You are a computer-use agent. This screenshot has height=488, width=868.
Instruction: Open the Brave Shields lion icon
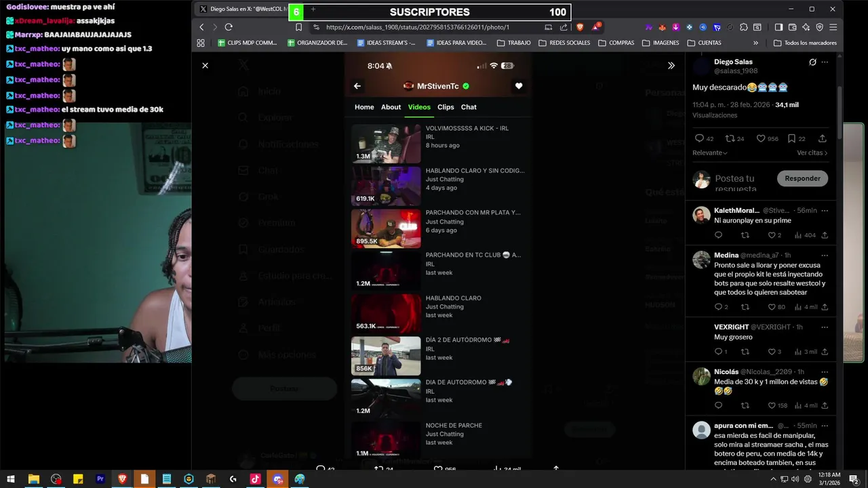[580, 27]
